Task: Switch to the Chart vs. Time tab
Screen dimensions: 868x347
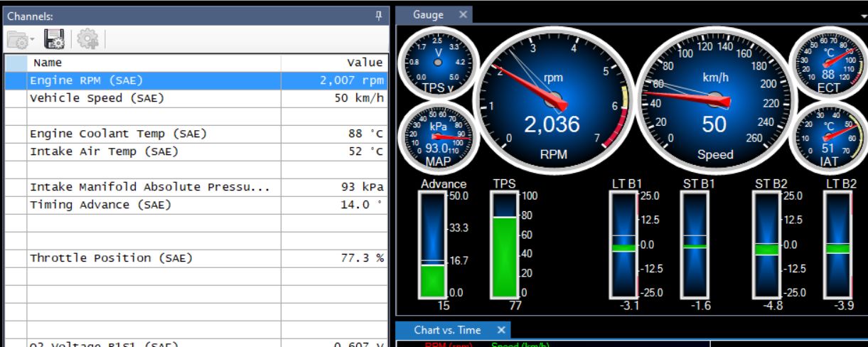Action: [x=447, y=330]
